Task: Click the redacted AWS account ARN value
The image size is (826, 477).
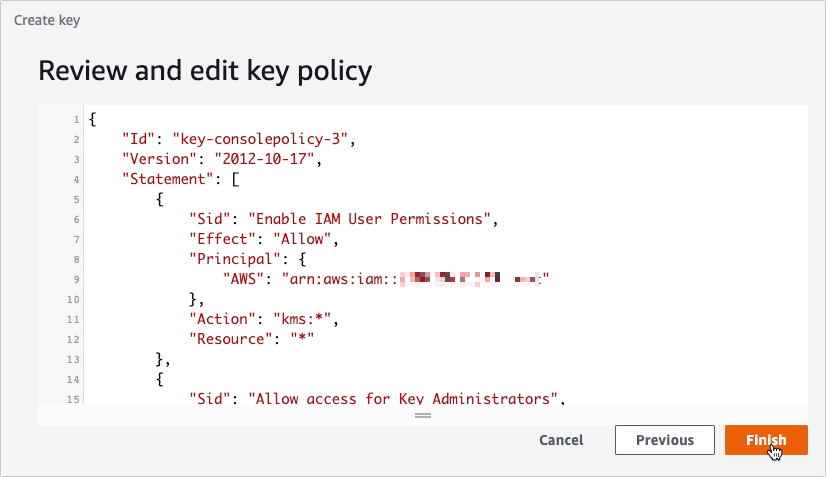Action: [x=418, y=278]
